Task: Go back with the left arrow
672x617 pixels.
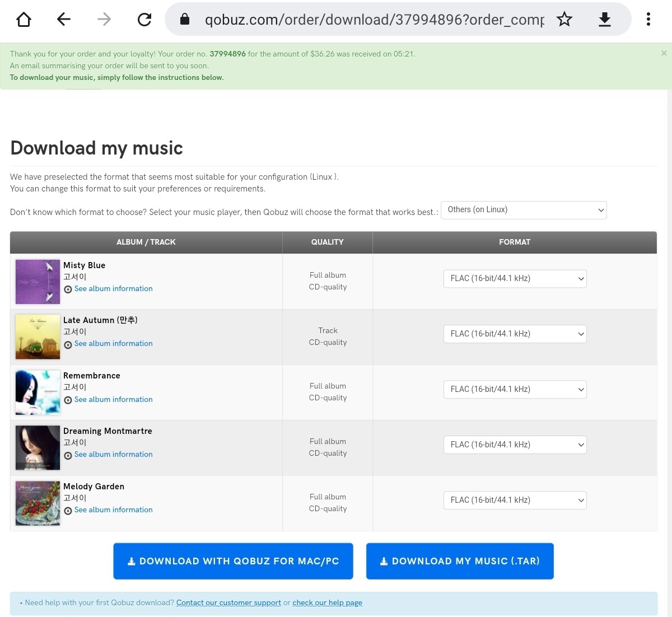Action: pos(64,20)
